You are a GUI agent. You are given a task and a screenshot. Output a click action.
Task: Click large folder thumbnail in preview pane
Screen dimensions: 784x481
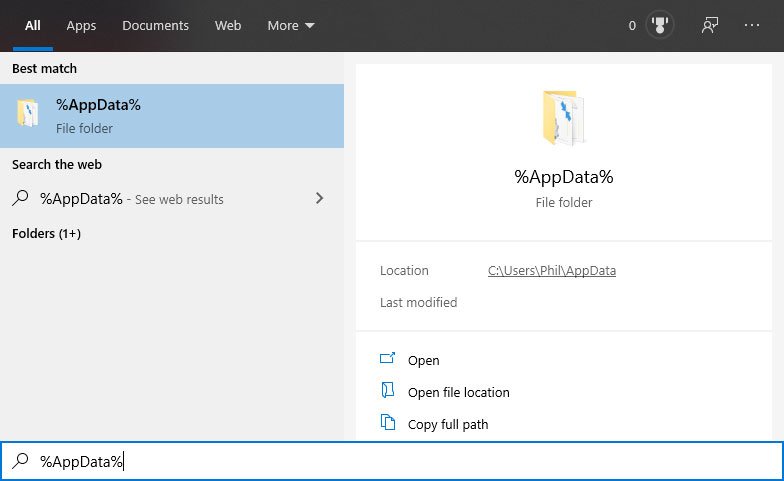pyautogui.click(x=564, y=118)
